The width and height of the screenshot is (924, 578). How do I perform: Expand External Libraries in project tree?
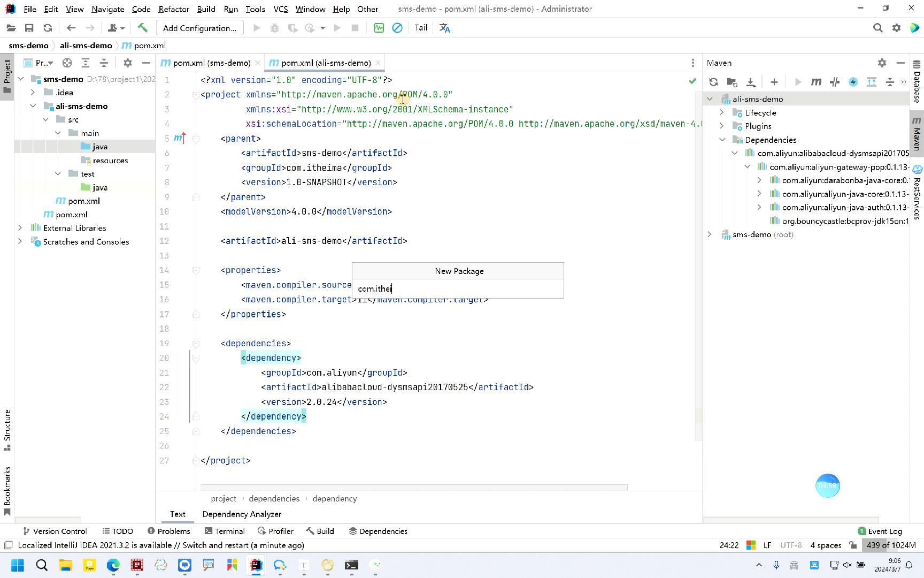click(20, 228)
